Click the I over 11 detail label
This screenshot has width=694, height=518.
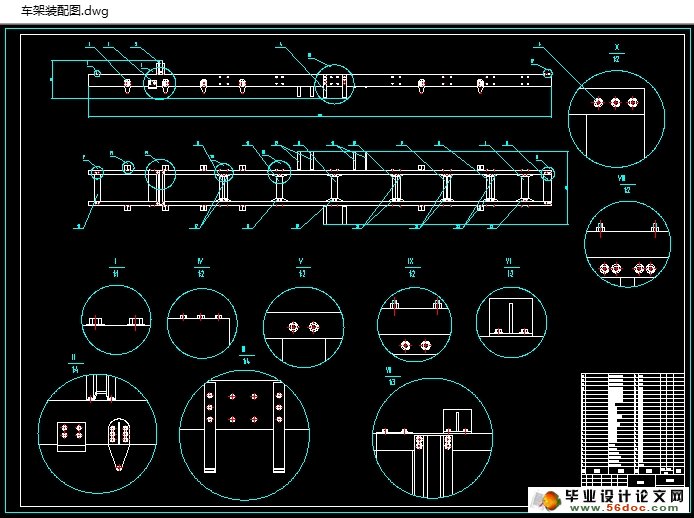click(116, 268)
